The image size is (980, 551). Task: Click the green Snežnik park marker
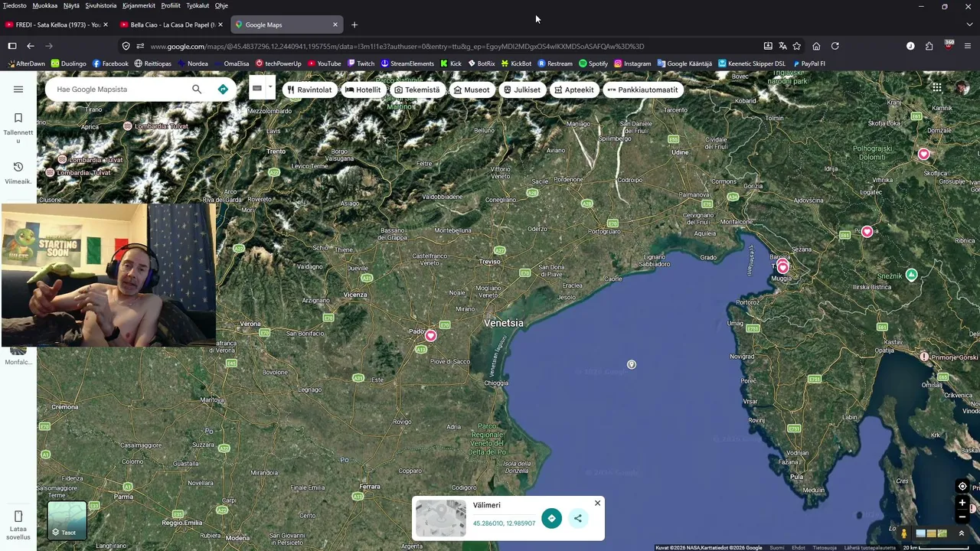(911, 275)
